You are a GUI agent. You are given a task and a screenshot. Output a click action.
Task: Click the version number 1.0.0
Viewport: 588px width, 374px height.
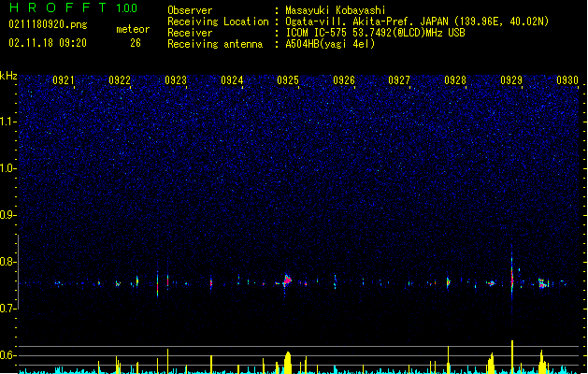126,8
